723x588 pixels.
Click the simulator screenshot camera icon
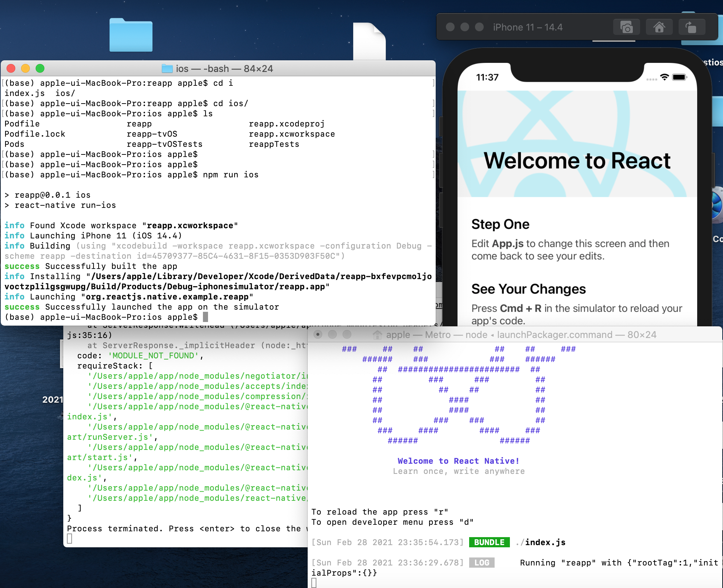point(626,27)
